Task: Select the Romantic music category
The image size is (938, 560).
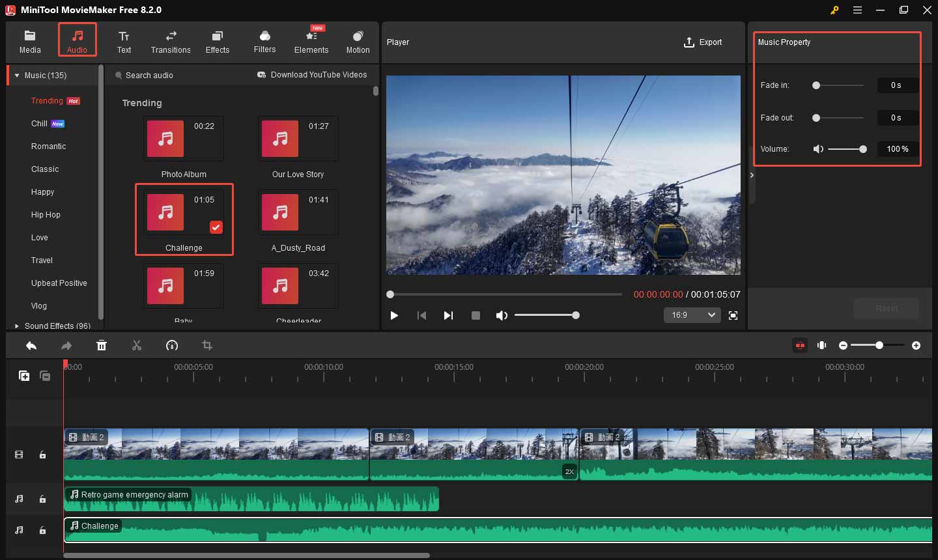Action: 48,147
